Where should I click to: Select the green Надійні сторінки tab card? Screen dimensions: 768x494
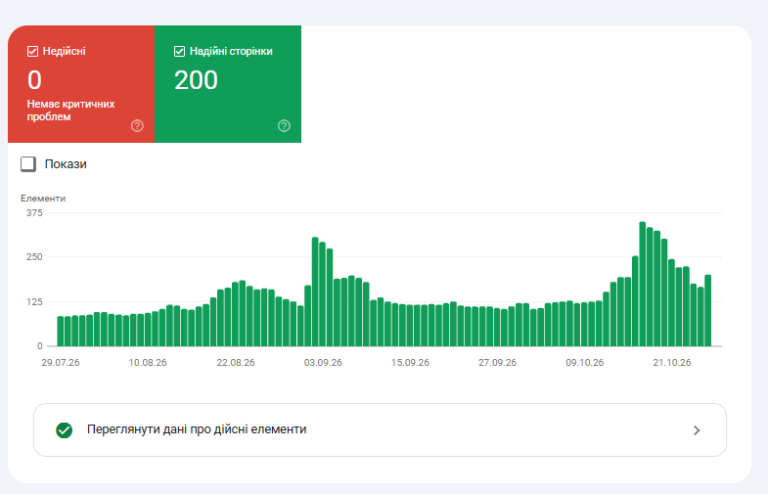(228, 84)
